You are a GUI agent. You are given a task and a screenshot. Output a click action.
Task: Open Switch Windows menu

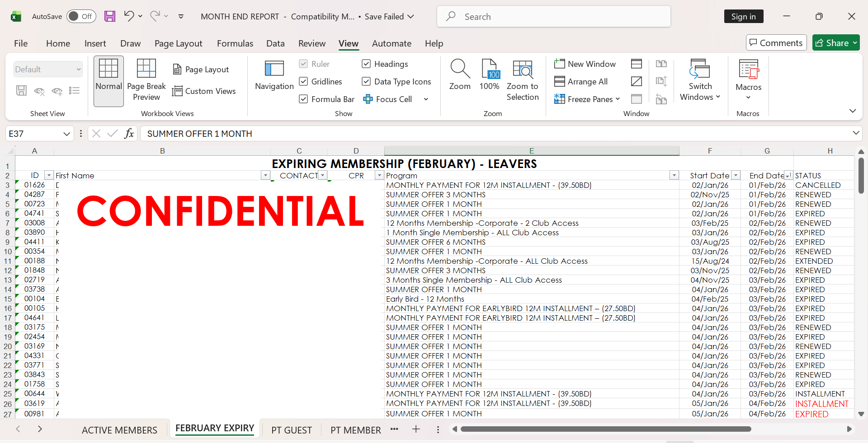pyautogui.click(x=700, y=80)
